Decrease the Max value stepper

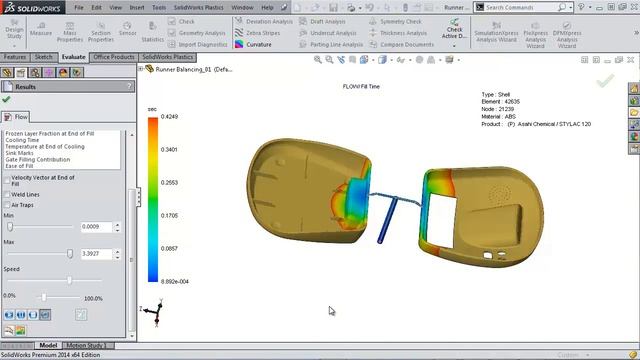point(117,257)
